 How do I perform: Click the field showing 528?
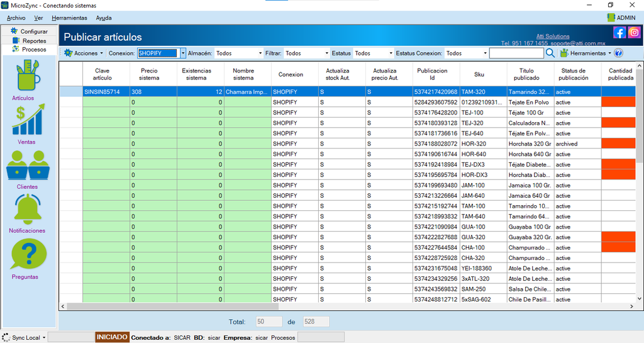click(x=316, y=322)
